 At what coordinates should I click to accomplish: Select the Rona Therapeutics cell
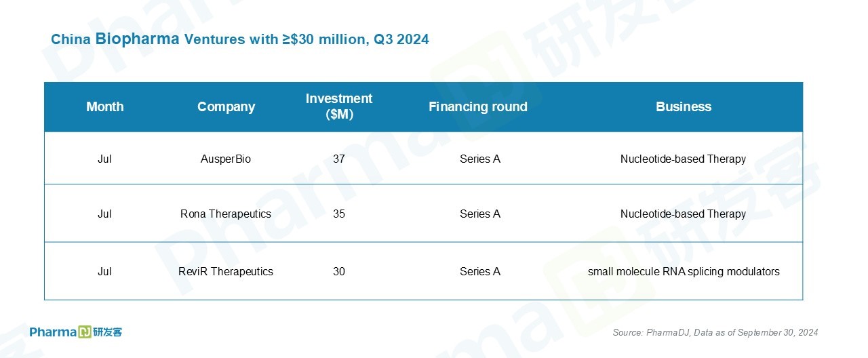click(226, 214)
